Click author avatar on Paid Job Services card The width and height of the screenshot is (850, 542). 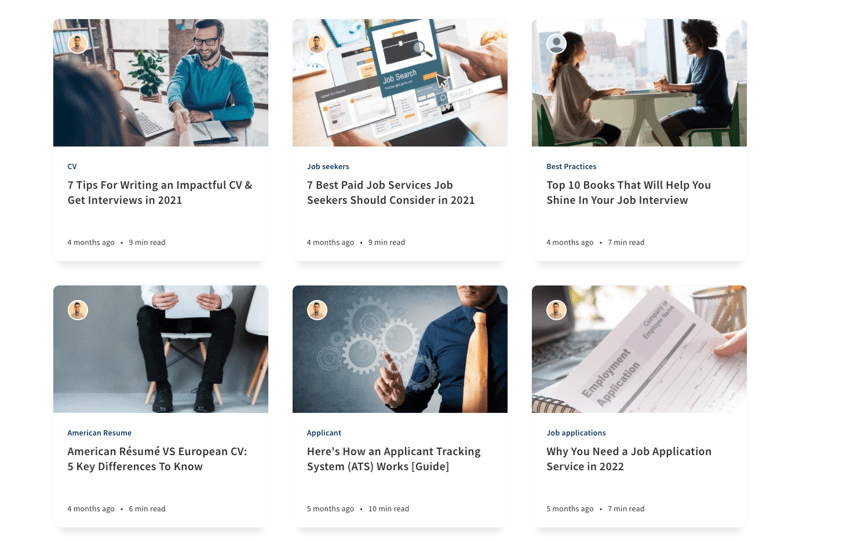coord(317,43)
